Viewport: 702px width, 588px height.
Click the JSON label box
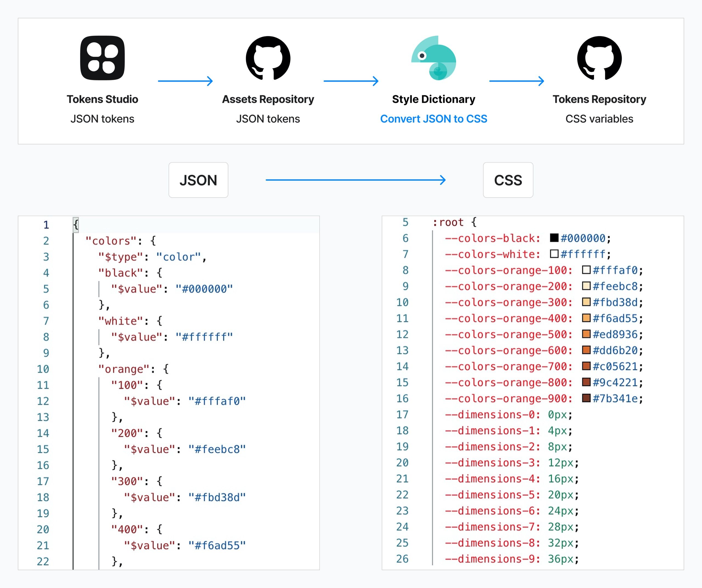pos(198,180)
